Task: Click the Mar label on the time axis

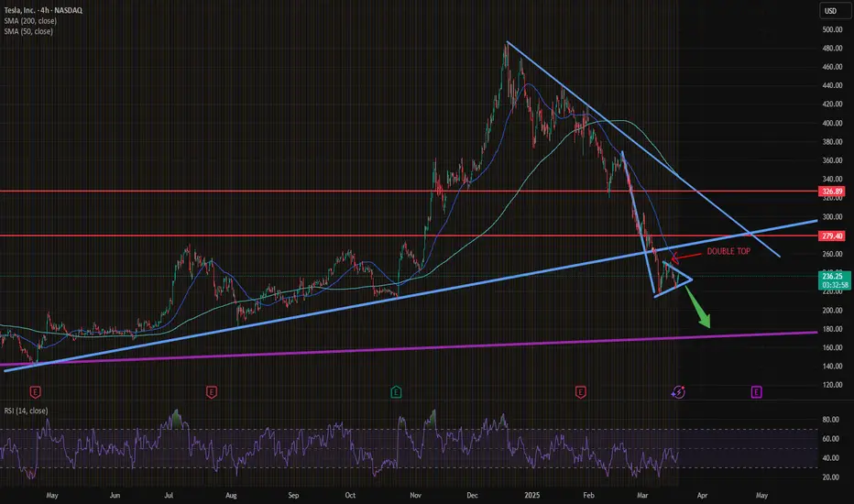Action: coord(642,495)
